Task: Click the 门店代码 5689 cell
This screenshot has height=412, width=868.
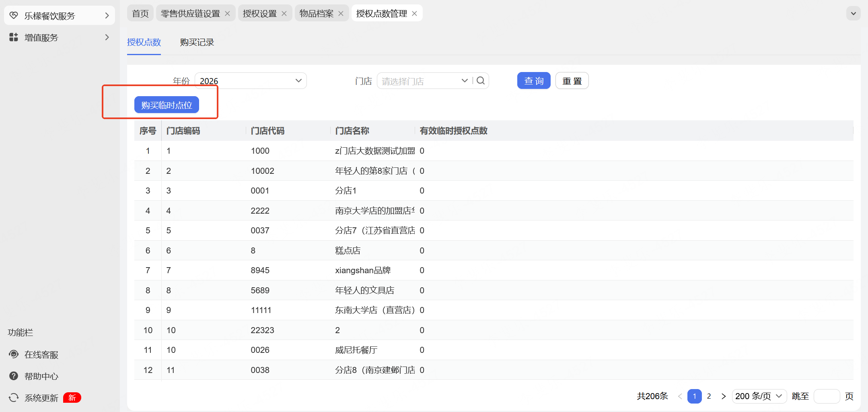Action: [260, 290]
